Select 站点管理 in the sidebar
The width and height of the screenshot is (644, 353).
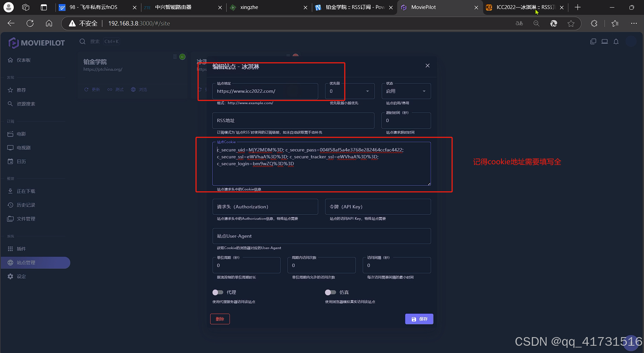pos(35,263)
